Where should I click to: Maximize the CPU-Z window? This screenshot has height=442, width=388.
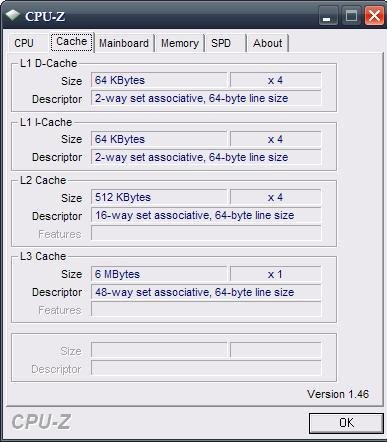pyautogui.click(x=351, y=16)
